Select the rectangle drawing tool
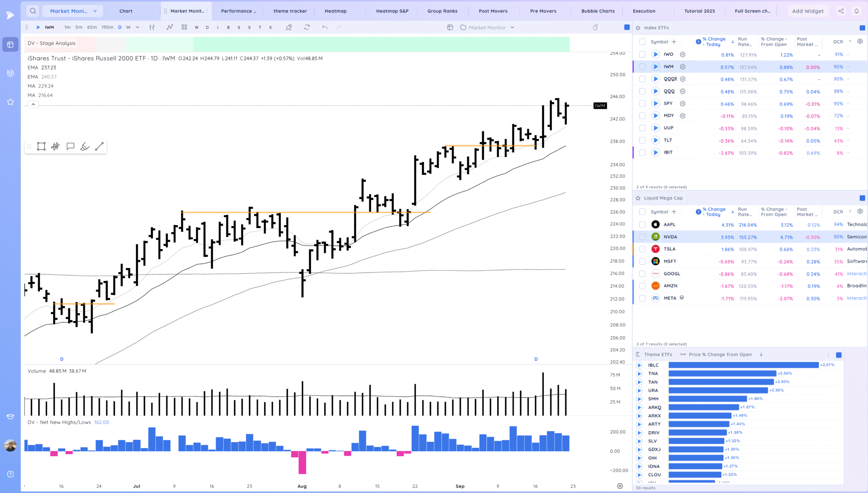The image size is (868, 493). tap(41, 147)
